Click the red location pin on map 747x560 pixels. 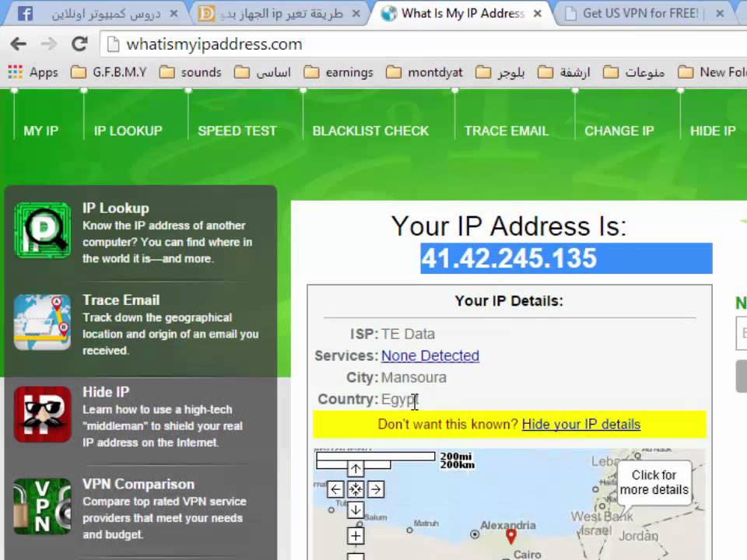[x=510, y=536]
